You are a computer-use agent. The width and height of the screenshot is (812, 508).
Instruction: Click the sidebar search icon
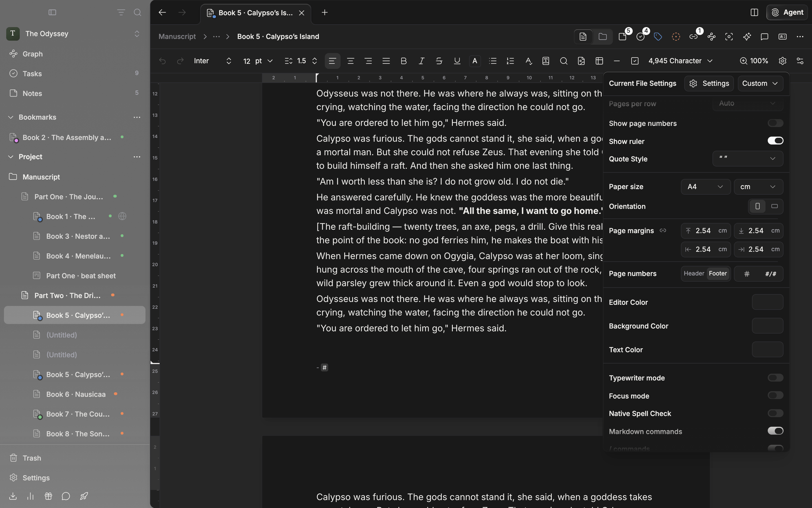(x=137, y=12)
